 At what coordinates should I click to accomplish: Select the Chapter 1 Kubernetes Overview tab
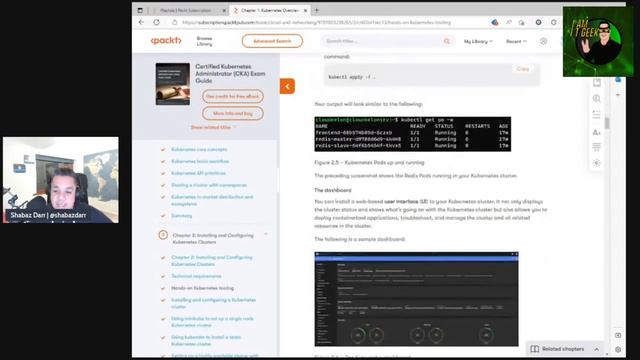(x=269, y=10)
